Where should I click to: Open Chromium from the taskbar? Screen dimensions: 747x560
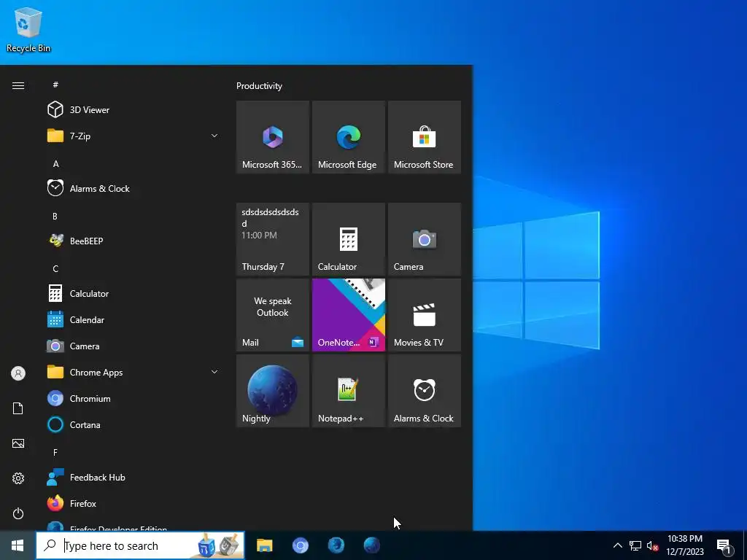[x=300, y=545]
